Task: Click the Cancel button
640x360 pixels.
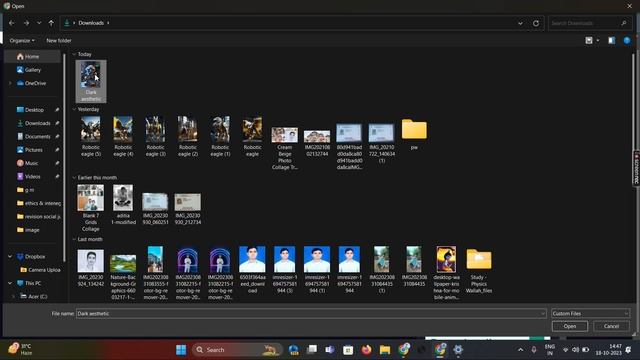Action: [611, 326]
